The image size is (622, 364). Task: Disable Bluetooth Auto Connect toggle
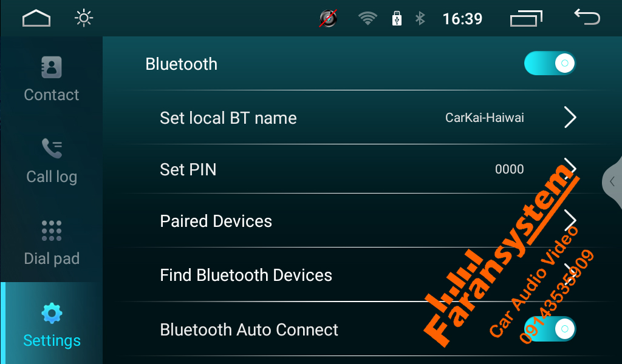[550, 329]
